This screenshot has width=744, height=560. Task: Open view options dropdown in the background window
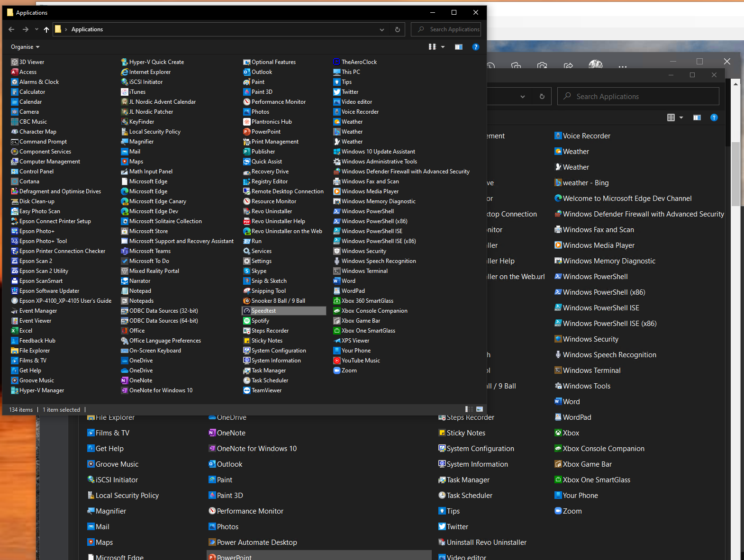coord(681,117)
